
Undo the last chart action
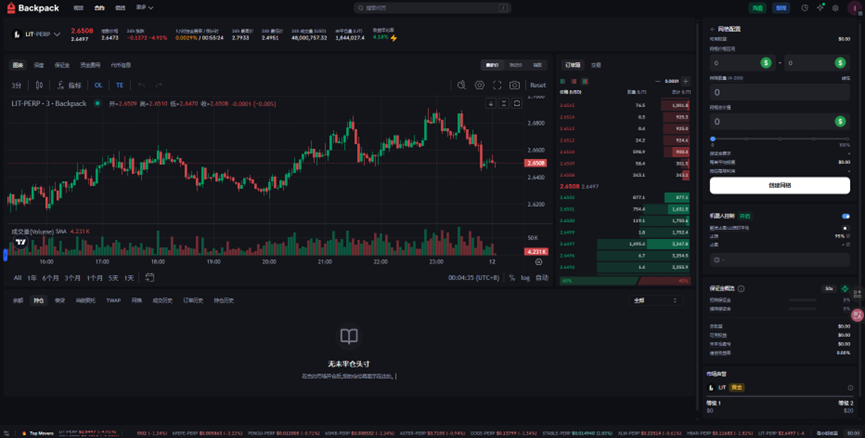point(142,85)
